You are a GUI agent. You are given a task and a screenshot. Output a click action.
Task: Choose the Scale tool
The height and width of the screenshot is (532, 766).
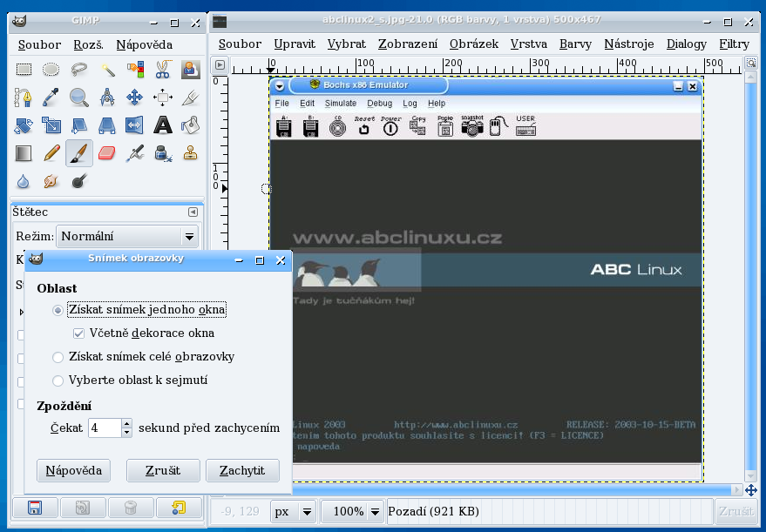(x=51, y=125)
